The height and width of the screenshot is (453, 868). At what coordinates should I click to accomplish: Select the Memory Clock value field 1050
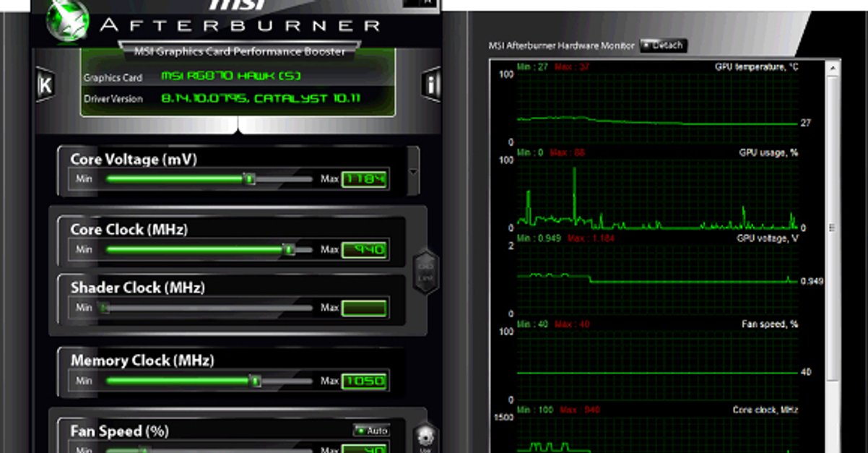click(365, 381)
